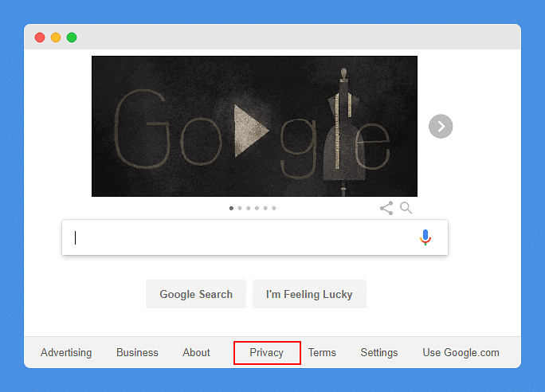Screen dimensions: 545x392
Task: Select the second carousel dot
Action: pos(240,208)
